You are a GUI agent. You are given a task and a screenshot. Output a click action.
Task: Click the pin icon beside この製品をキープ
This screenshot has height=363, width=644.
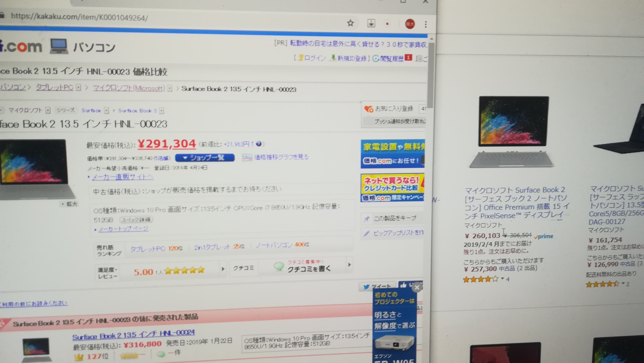[367, 219]
